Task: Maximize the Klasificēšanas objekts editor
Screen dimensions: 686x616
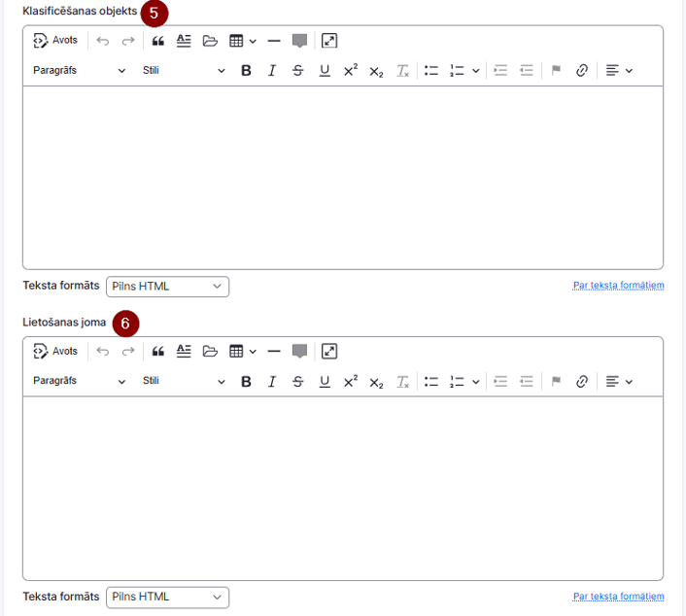Action: (x=329, y=41)
